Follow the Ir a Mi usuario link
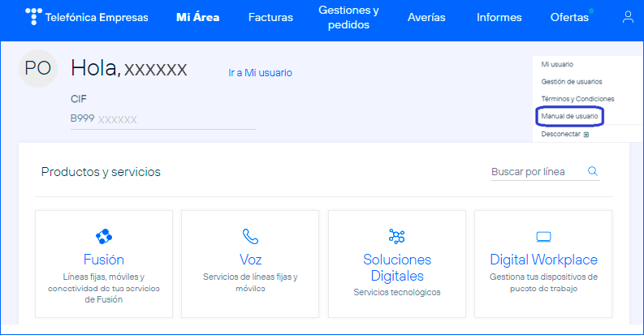The width and height of the screenshot is (644, 335). [x=260, y=73]
